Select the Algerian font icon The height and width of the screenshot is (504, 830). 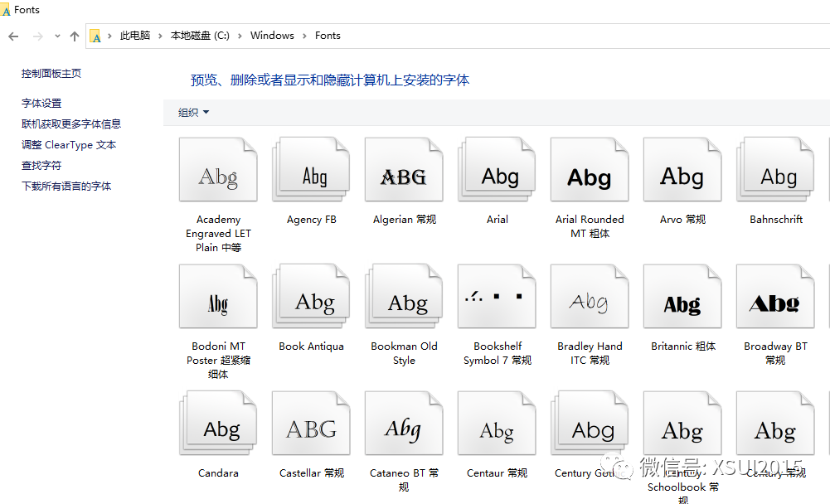click(x=404, y=169)
